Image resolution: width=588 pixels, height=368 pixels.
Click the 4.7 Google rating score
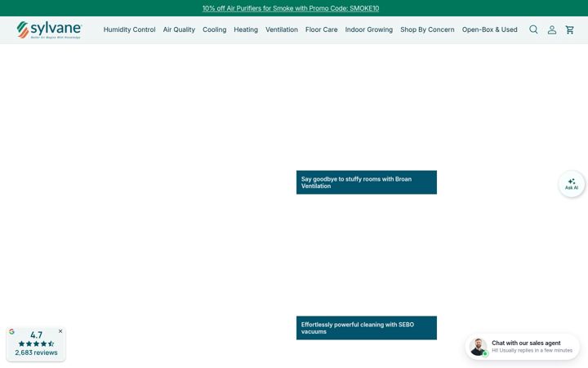[x=37, y=335]
